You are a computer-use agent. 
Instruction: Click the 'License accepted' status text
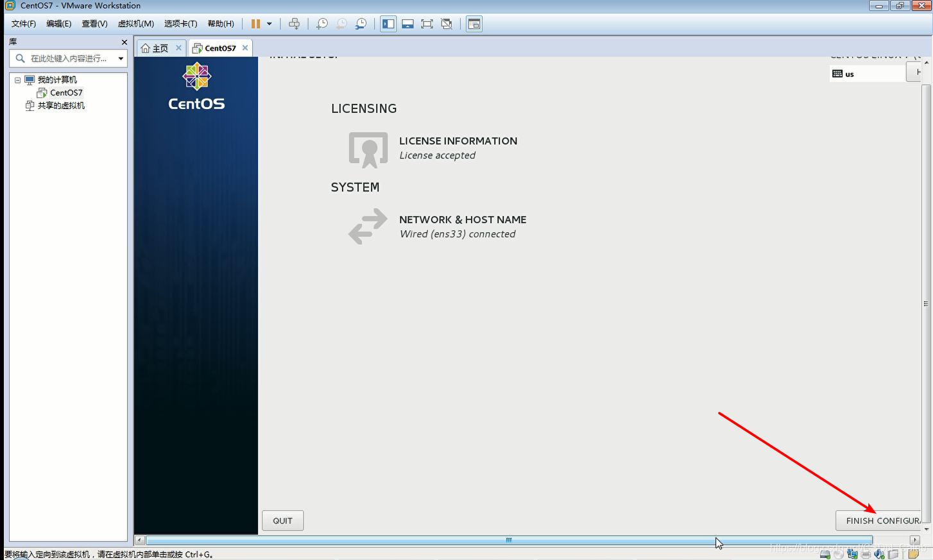point(438,155)
